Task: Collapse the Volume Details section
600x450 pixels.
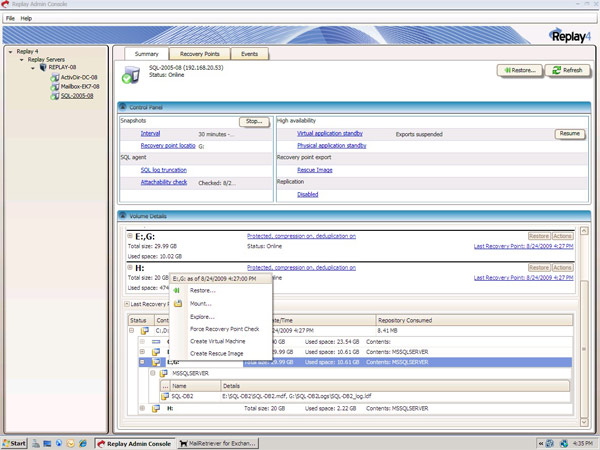Action: click(x=122, y=216)
